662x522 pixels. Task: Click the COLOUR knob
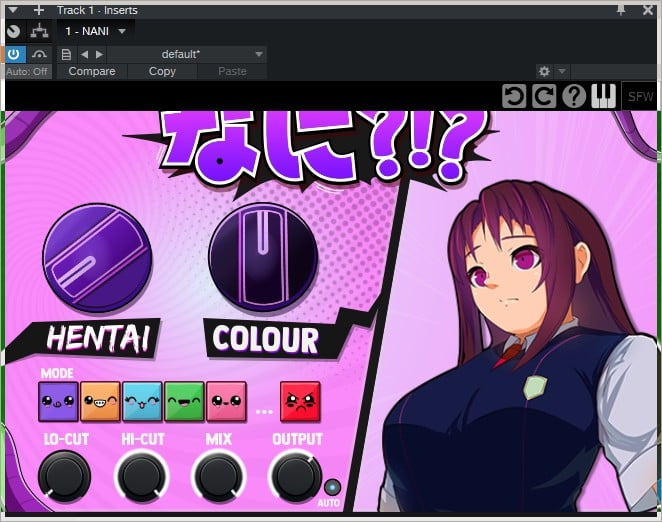click(263, 257)
